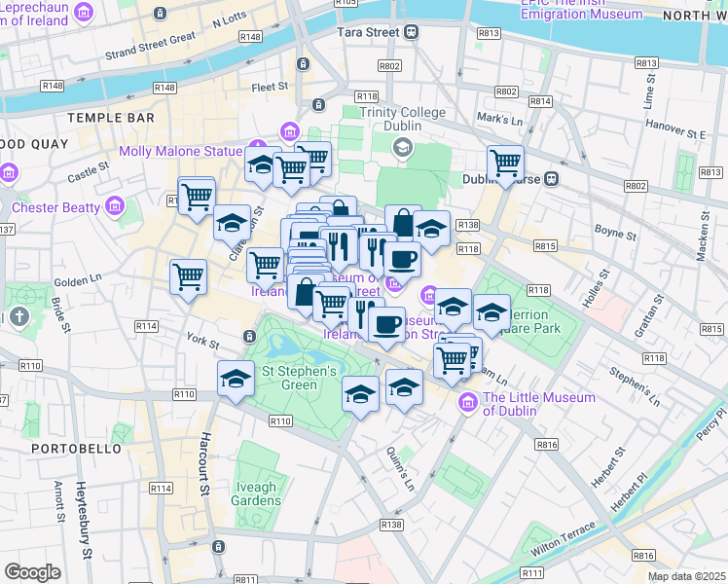Click the TEMPLE BAR district label
728x584 pixels.
111,118
